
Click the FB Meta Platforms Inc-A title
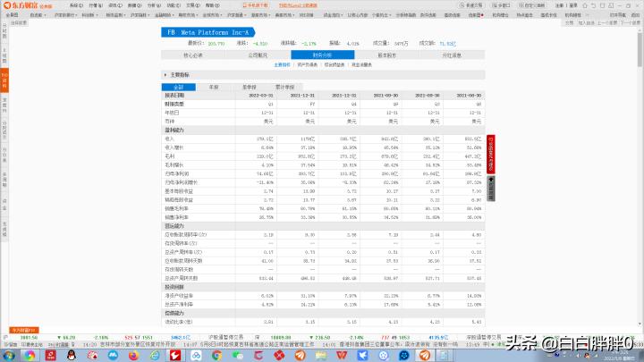click(208, 32)
